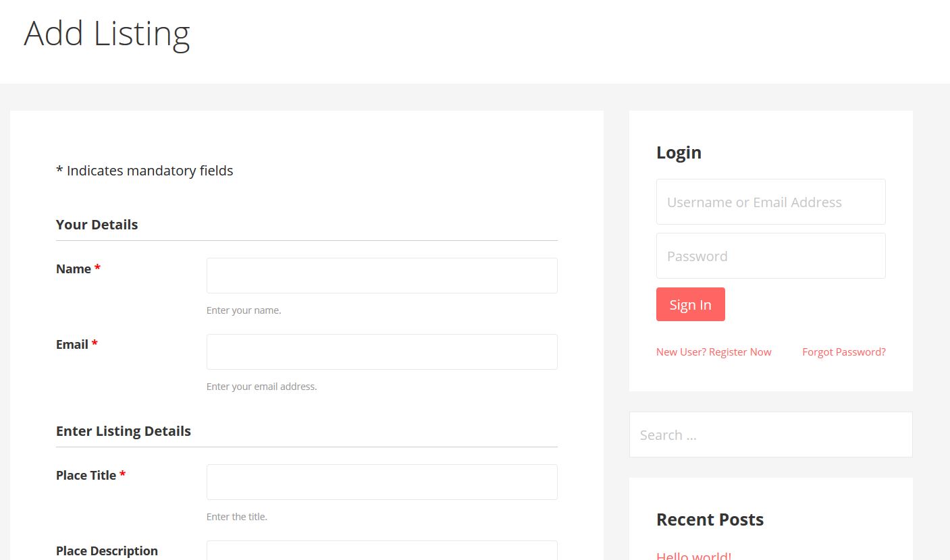The width and height of the screenshot is (950, 560).
Task: Click the Username or Email Address field
Action: [770, 202]
